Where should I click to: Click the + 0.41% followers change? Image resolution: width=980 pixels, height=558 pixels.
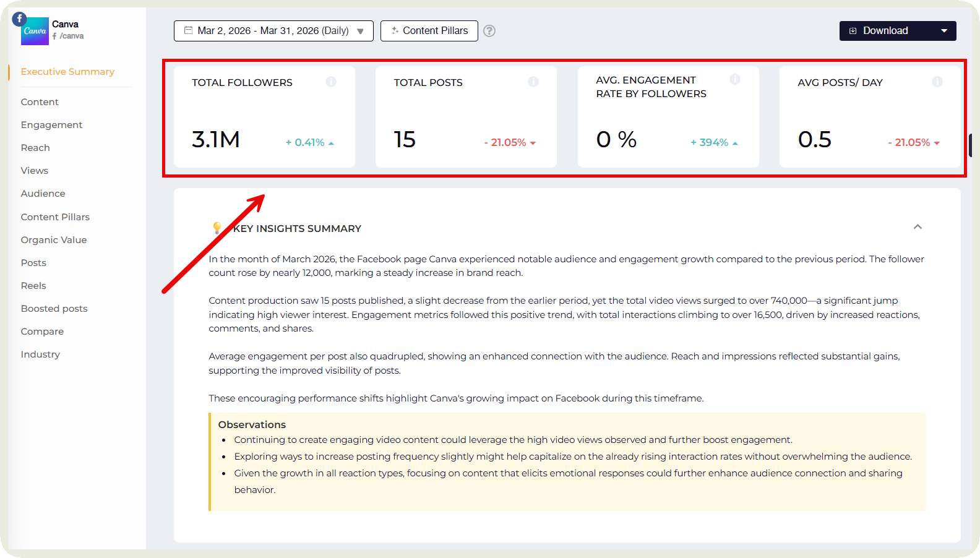[309, 142]
